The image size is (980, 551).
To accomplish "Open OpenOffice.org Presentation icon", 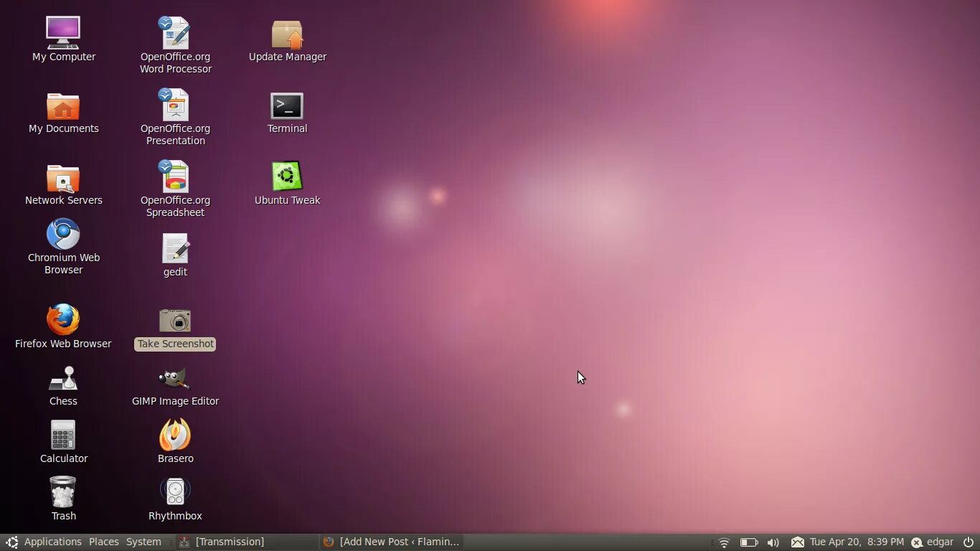I will click(175, 105).
